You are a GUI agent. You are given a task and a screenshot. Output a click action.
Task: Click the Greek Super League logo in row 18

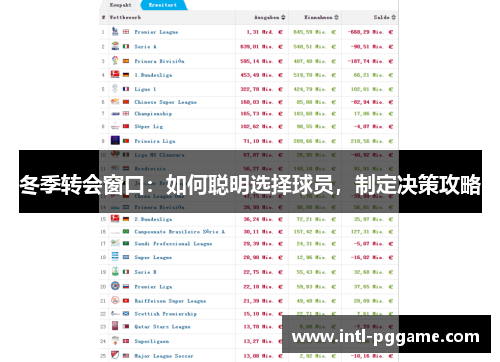pyautogui.click(x=115, y=257)
